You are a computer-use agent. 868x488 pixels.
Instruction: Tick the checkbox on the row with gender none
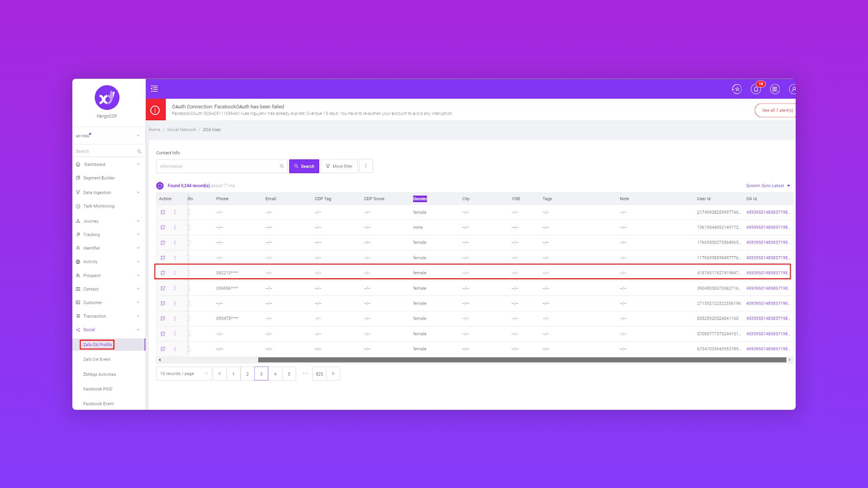click(189, 227)
